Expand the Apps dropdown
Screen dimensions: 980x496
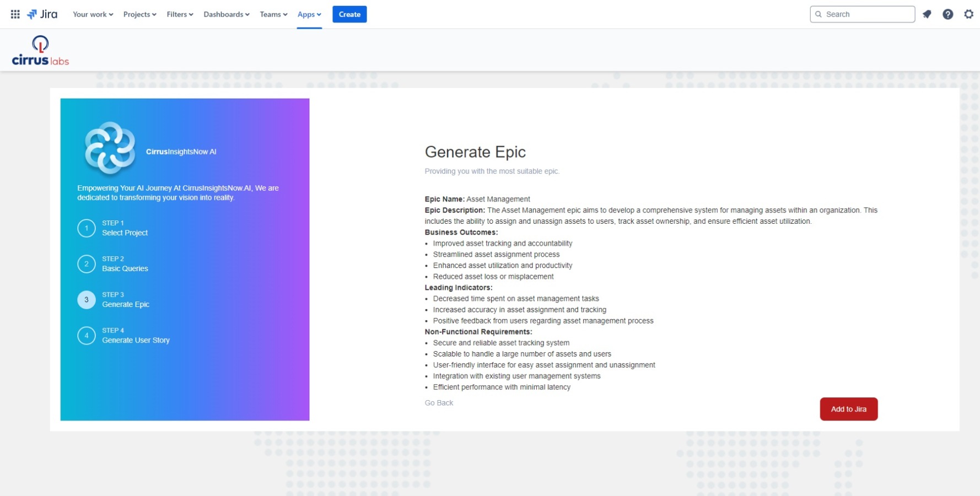(x=309, y=14)
